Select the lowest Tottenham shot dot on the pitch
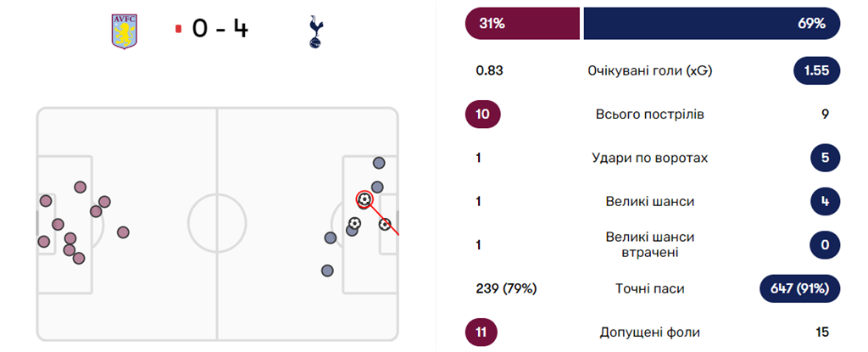The width and height of the screenshot is (868, 352). coord(327,271)
